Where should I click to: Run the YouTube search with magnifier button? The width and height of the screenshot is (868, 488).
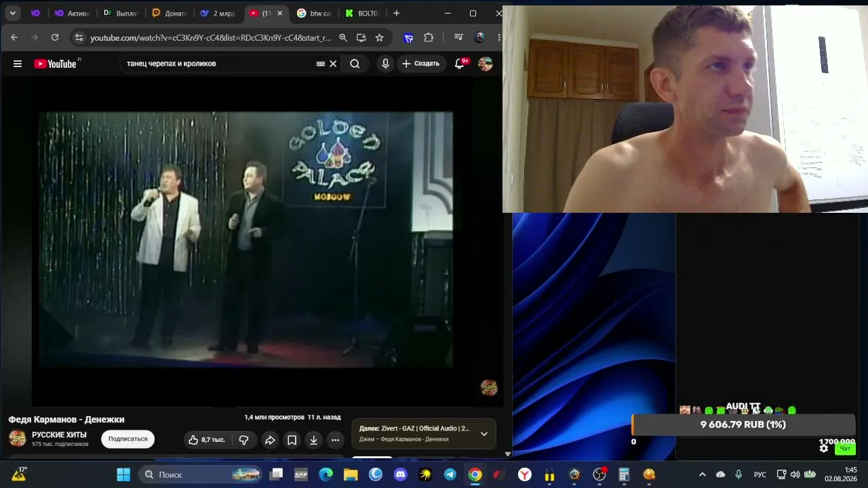click(355, 64)
